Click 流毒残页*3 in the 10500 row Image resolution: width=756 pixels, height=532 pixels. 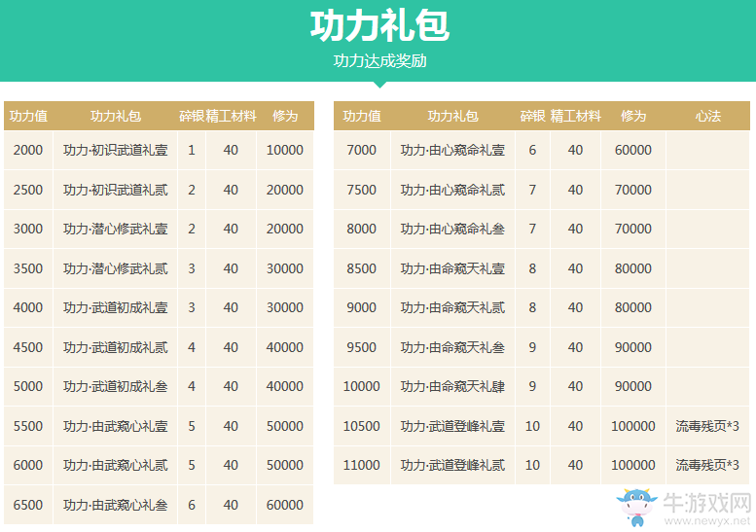pos(707,426)
